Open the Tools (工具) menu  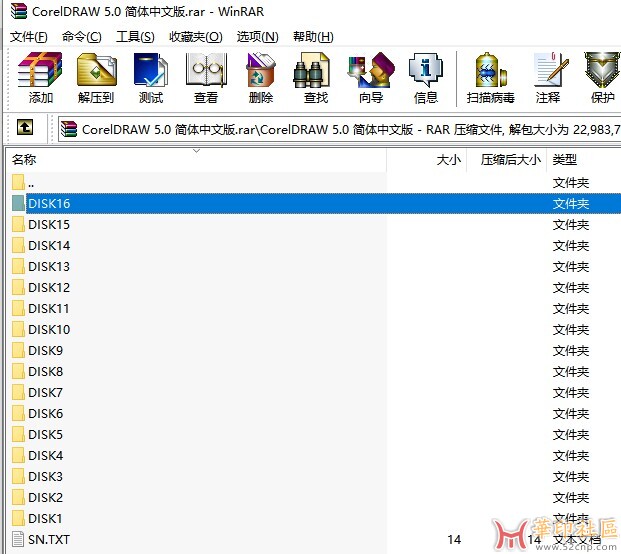[135, 37]
